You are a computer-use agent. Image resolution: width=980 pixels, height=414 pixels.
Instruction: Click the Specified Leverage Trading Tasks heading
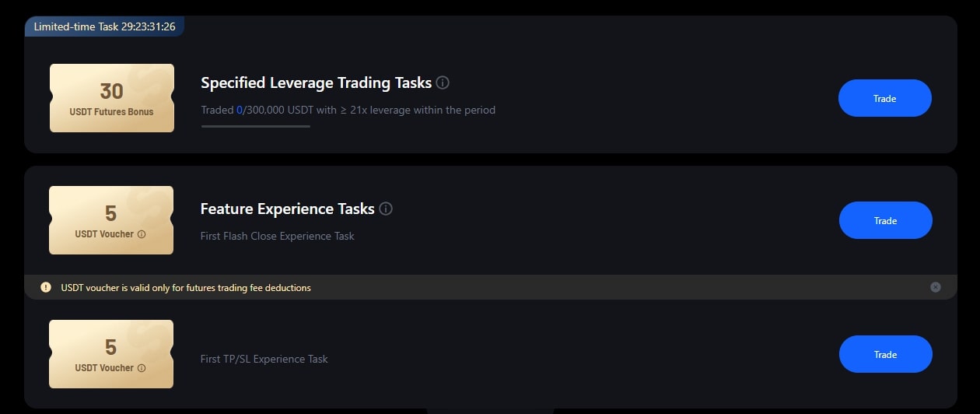316,82
